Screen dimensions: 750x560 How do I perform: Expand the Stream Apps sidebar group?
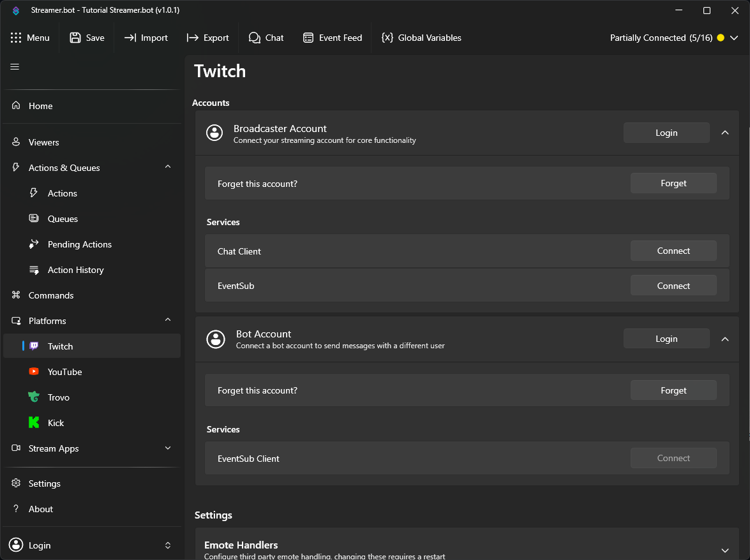click(168, 448)
